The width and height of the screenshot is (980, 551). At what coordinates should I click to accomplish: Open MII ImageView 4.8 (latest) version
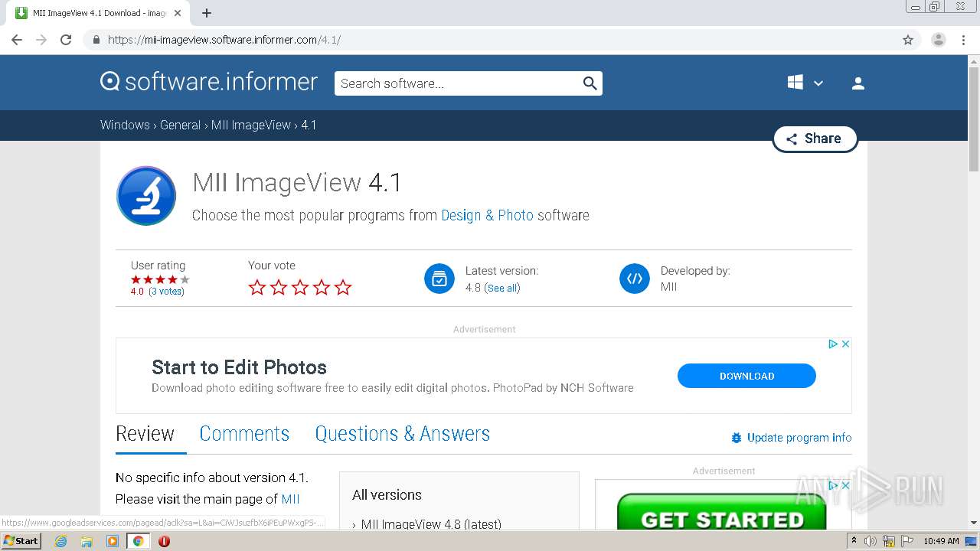(431, 524)
